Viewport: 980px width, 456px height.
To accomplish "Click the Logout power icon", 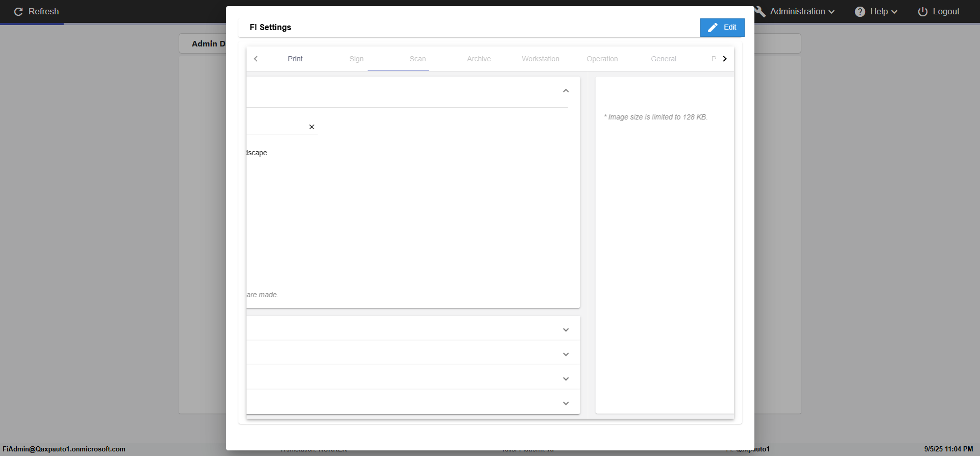I will pyautogui.click(x=923, y=12).
